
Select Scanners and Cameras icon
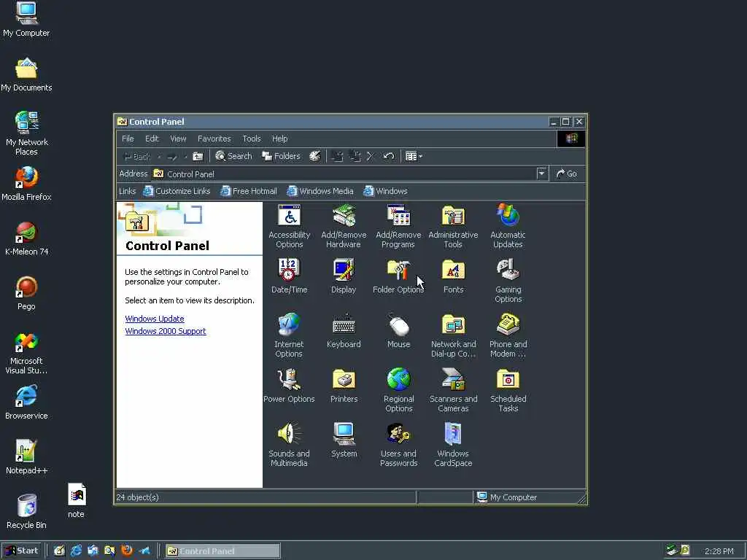[x=453, y=391]
